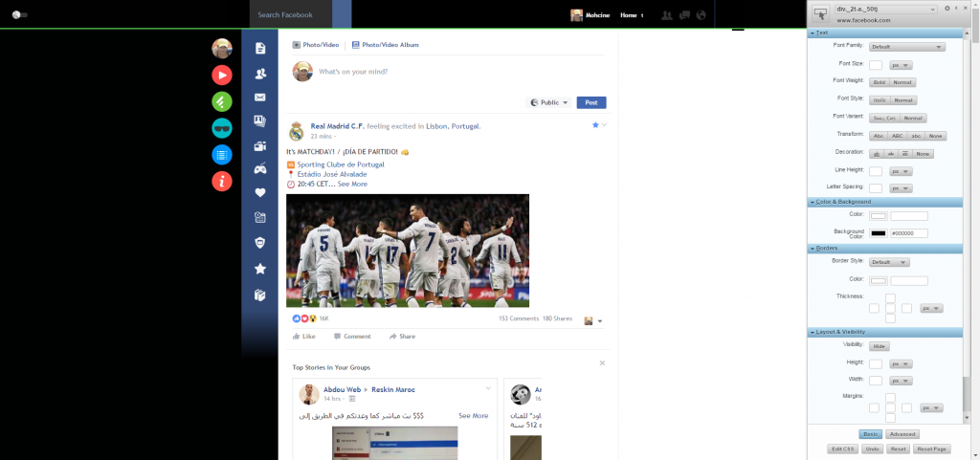Switch to the Basic tab
The width and height of the screenshot is (980, 460).
tap(871, 434)
